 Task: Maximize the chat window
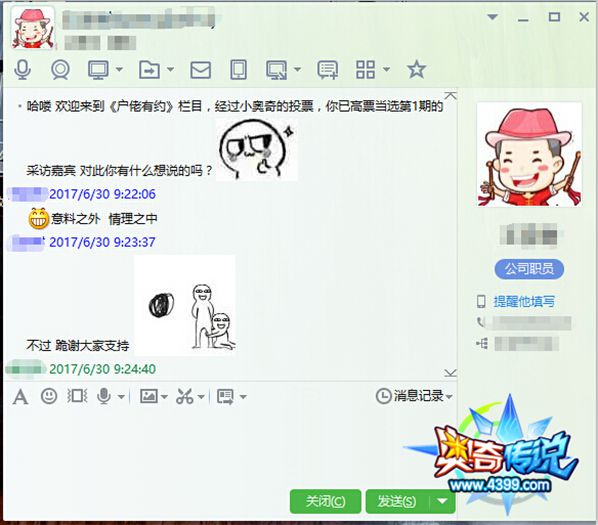tap(554, 17)
